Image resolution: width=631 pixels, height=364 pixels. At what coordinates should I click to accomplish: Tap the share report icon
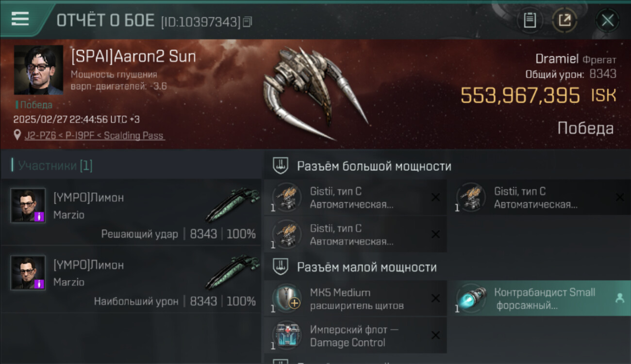(x=565, y=20)
